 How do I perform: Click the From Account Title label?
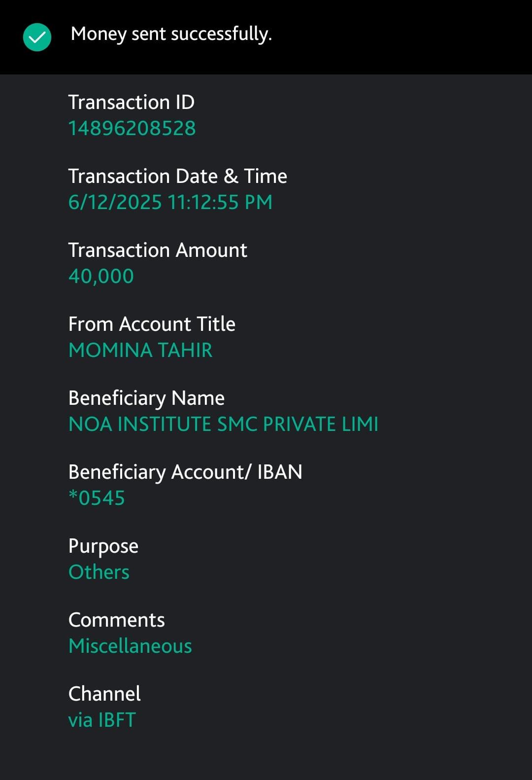(152, 324)
